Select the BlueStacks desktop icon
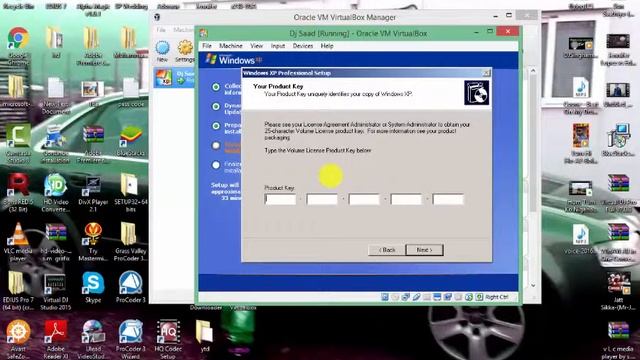The width and height of the screenshot is (640, 360). pos(131,141)
